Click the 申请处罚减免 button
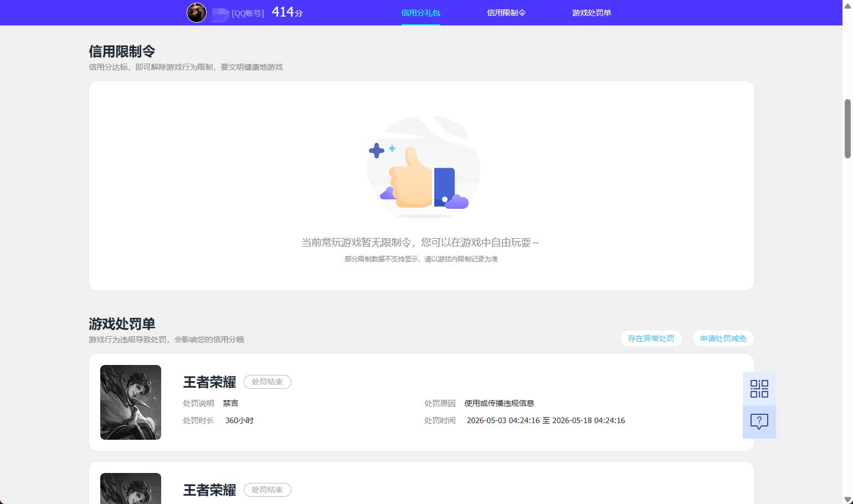The image size is (853, 504). pyautogui.click(x=723, y=338)
